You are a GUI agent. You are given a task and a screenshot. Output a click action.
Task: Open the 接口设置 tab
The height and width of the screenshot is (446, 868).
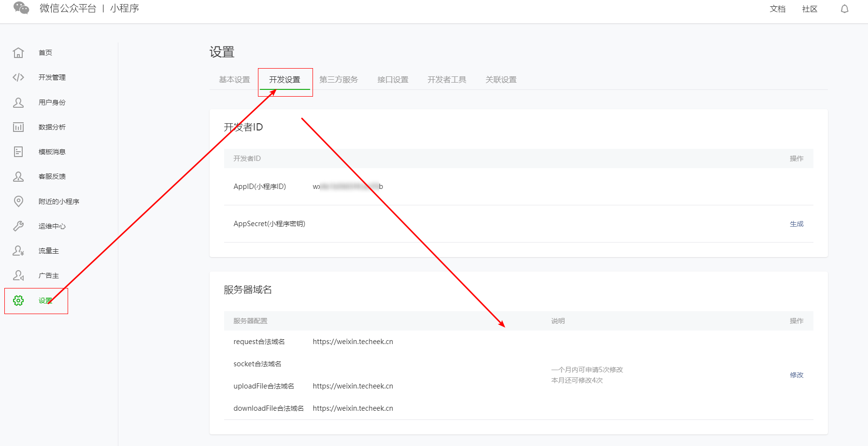[393, 80]
